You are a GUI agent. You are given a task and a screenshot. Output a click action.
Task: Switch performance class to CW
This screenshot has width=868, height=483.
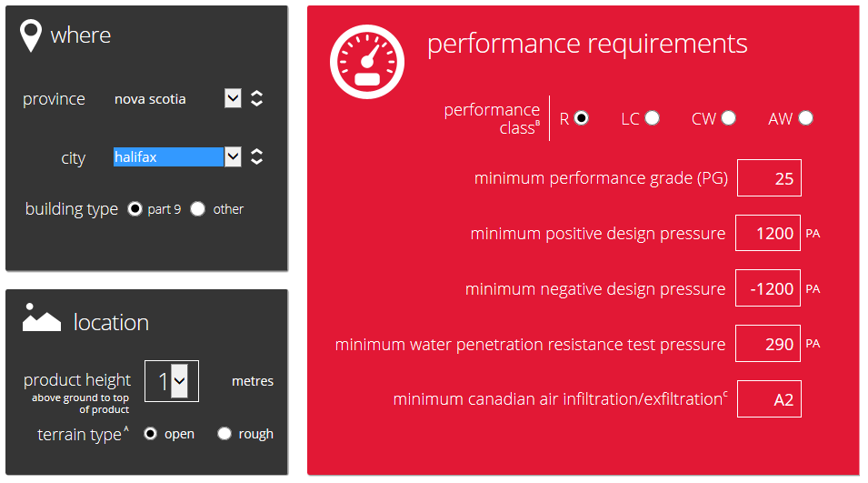coord(728,118)
